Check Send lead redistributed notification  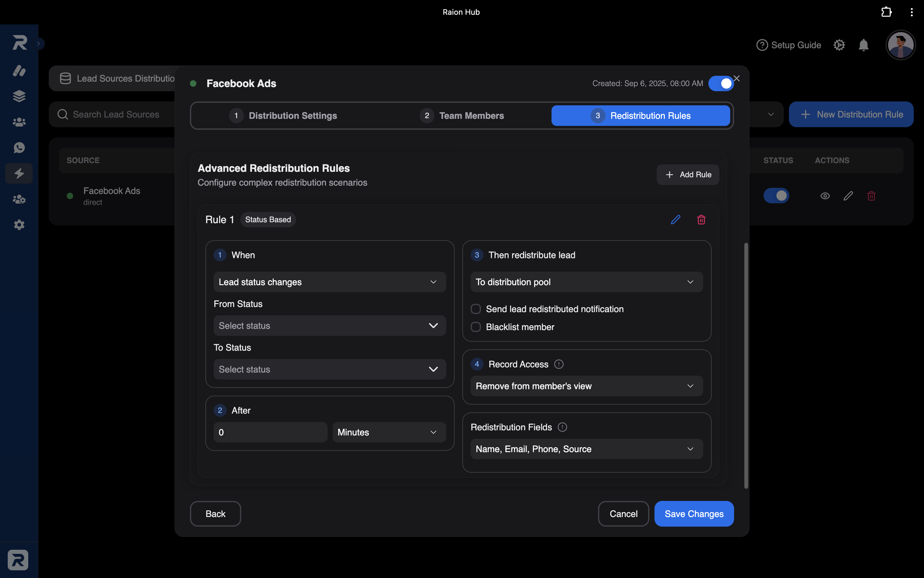coord(476,309)
